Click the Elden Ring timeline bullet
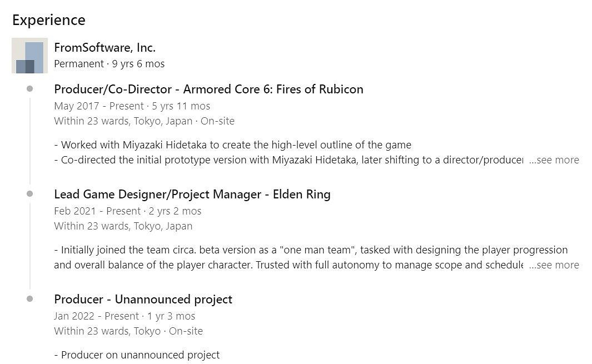Screen dimensions: 592x364 (29, 194)
